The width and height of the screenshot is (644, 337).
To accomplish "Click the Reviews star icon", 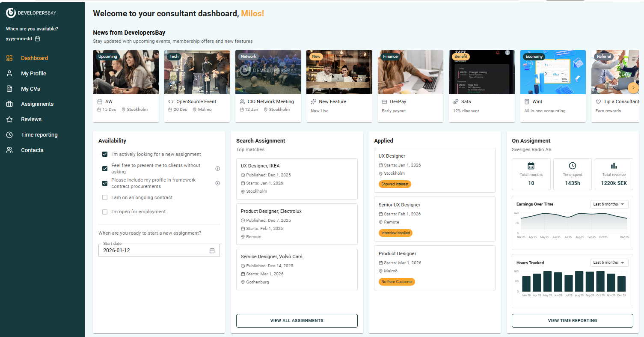I will tap(9, 119).
